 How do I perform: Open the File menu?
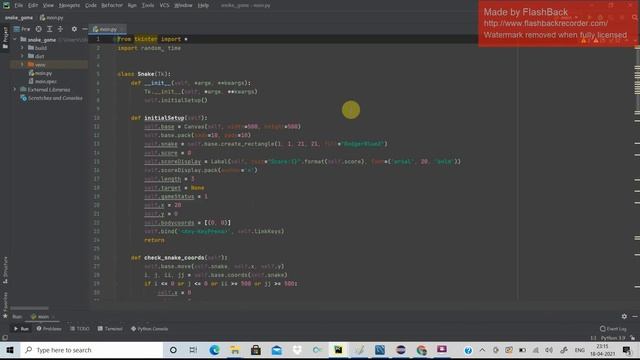tap(19, 5)
